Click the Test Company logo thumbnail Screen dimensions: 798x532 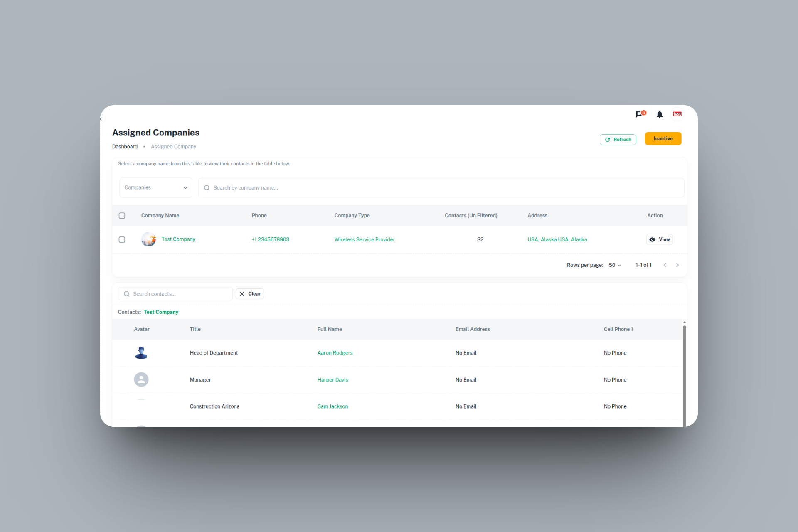(148, 239)
